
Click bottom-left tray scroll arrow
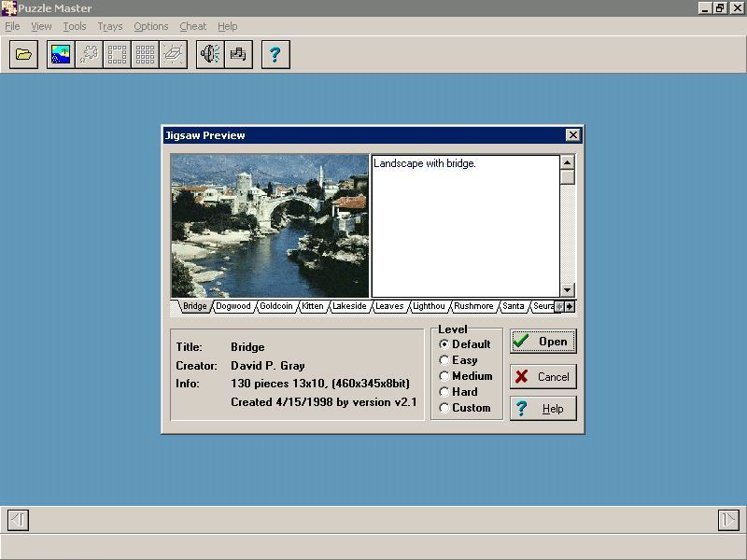[18, 520]
